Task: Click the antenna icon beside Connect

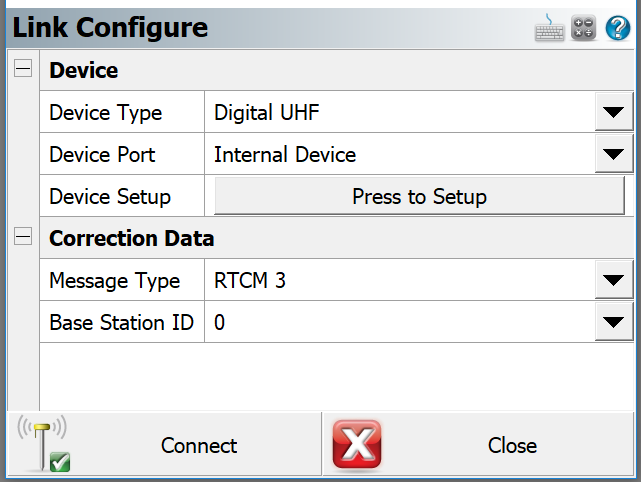Action: [45, 445]
